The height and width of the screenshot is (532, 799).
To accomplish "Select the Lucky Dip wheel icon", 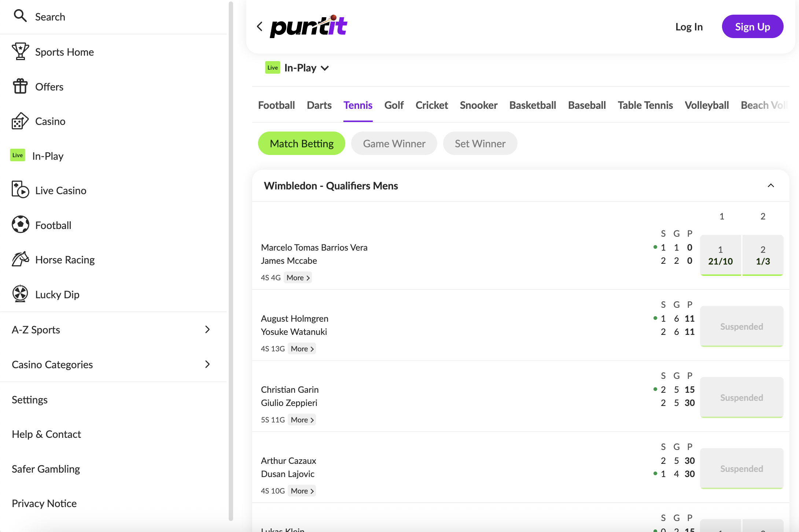I will point(21,294).
